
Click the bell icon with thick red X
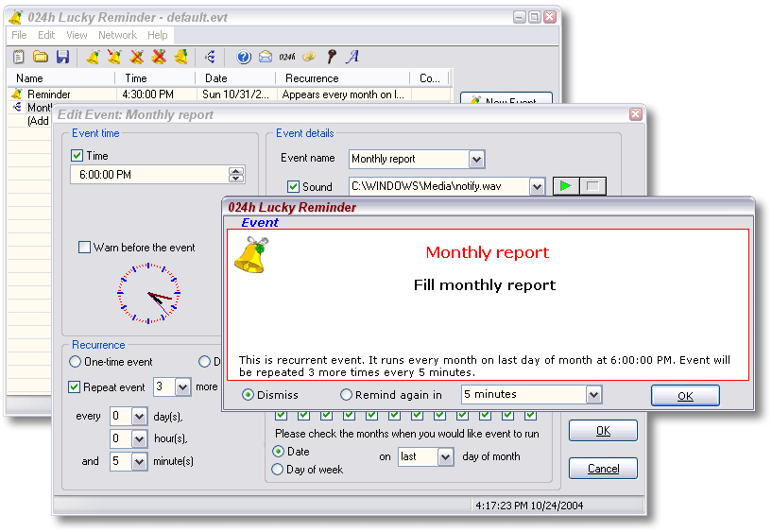click(x=159, y=57)
